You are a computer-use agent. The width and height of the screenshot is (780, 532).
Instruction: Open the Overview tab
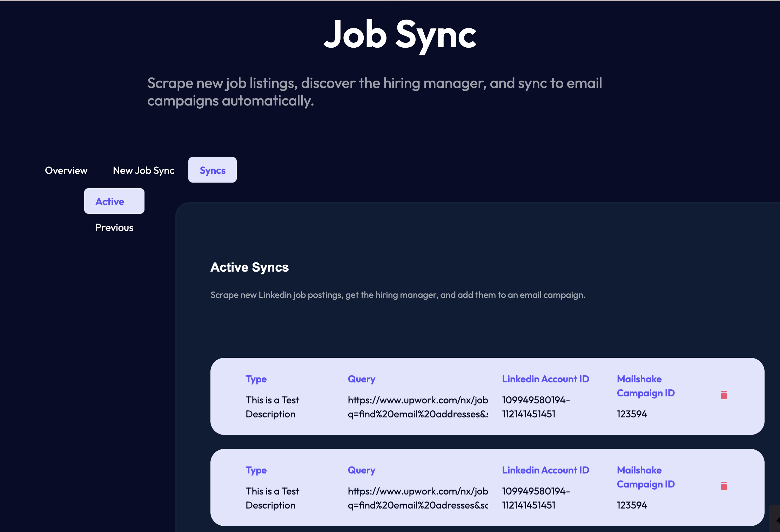tap(66, 170)
